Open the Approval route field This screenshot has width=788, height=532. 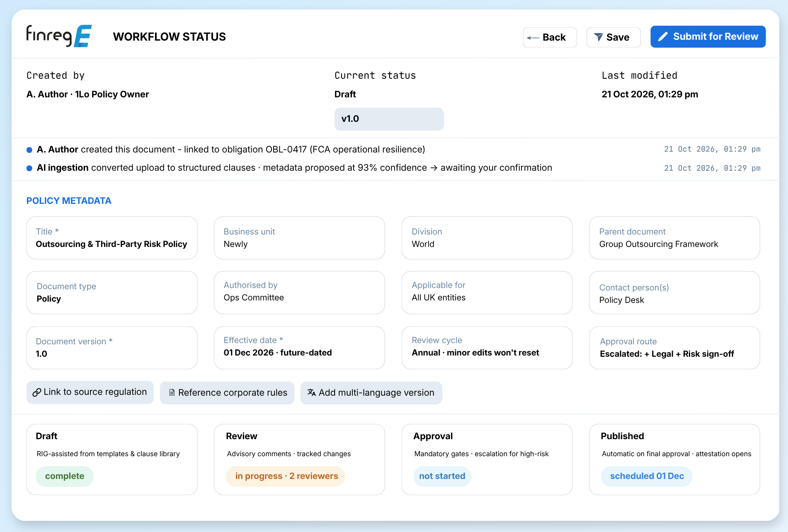point(674,348)
